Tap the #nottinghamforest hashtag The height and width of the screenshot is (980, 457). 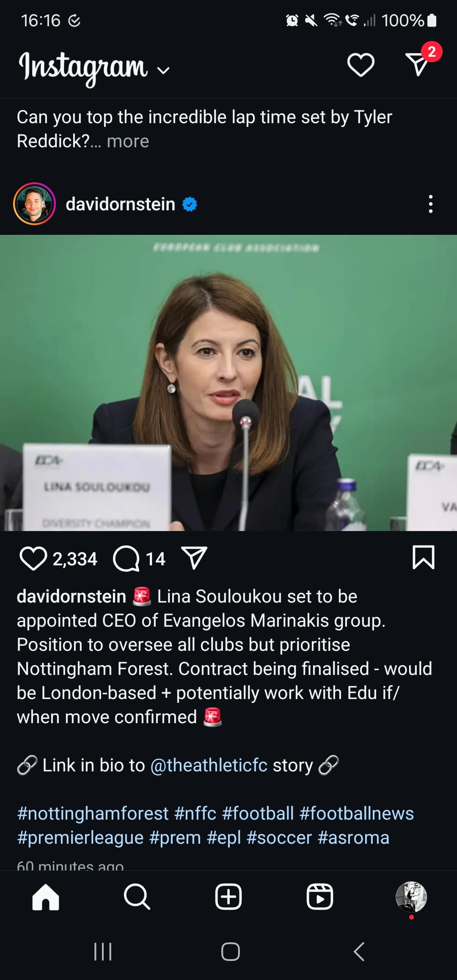pyautogui.click(x=93, y=813)
